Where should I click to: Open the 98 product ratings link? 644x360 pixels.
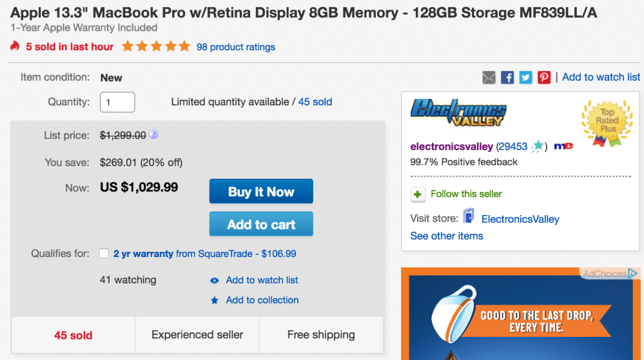tap(236, 47)
